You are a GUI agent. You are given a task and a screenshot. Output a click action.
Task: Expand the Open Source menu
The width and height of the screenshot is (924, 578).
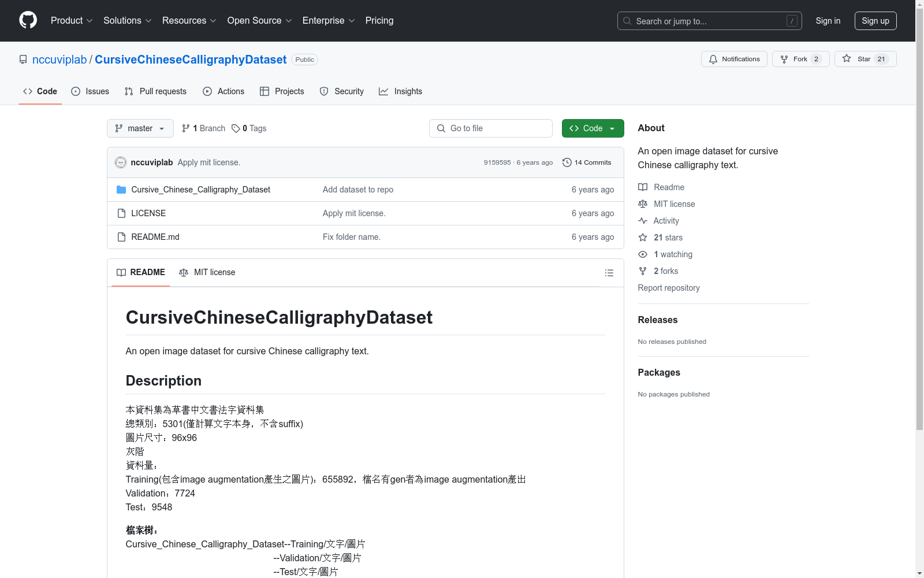coord(260,20)
